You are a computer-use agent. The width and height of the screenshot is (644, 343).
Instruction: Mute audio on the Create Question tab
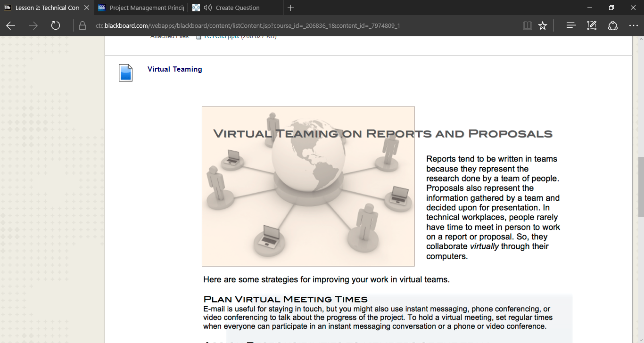point(207,8)
